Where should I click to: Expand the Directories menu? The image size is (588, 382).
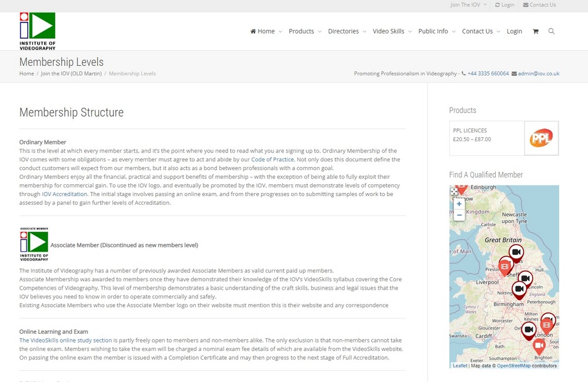tap(346, 31)
